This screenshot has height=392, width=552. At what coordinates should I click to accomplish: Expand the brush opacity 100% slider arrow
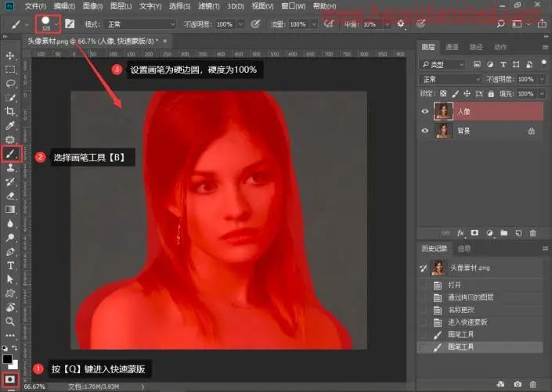coord(241,24)
